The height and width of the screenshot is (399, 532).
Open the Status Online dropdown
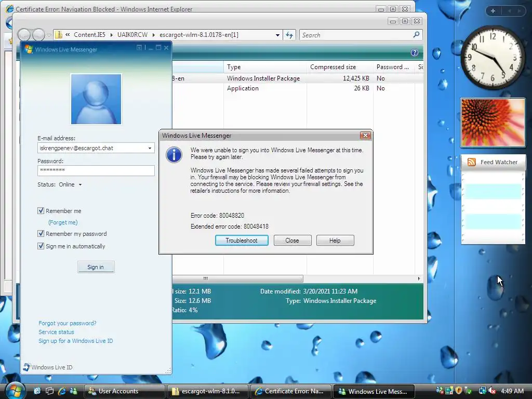(80, 184)
